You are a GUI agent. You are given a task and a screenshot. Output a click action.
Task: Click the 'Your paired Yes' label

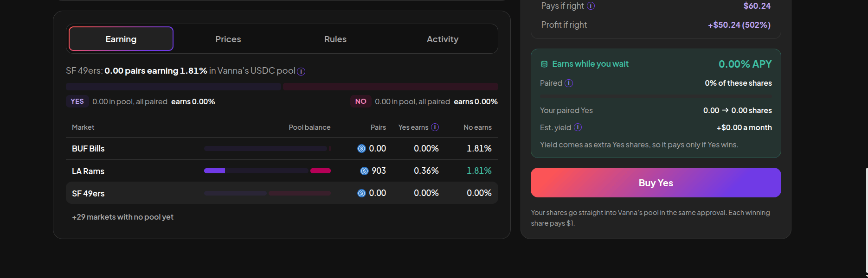(566, 110)
